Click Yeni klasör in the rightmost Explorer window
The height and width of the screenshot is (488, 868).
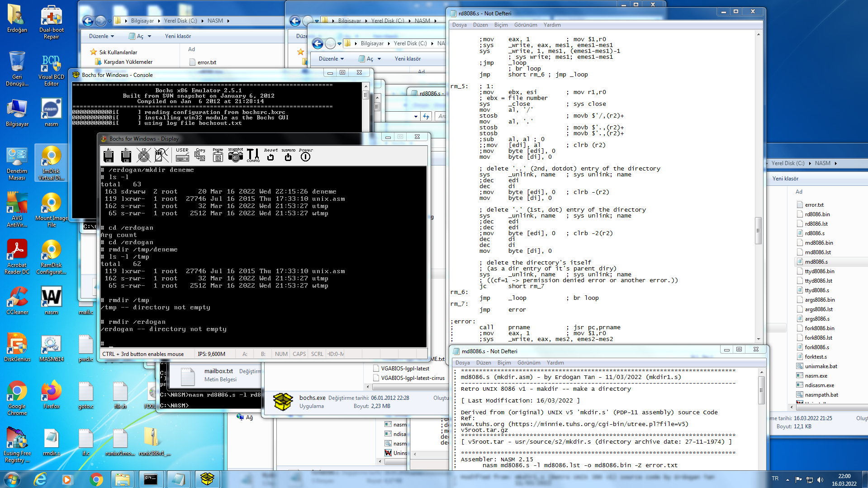(785, 179)
